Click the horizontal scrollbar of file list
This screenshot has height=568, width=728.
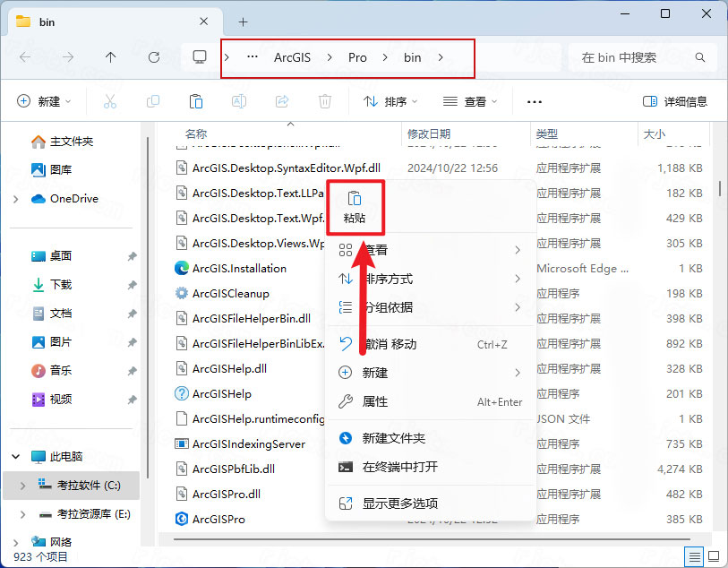[x=432, y=539]
